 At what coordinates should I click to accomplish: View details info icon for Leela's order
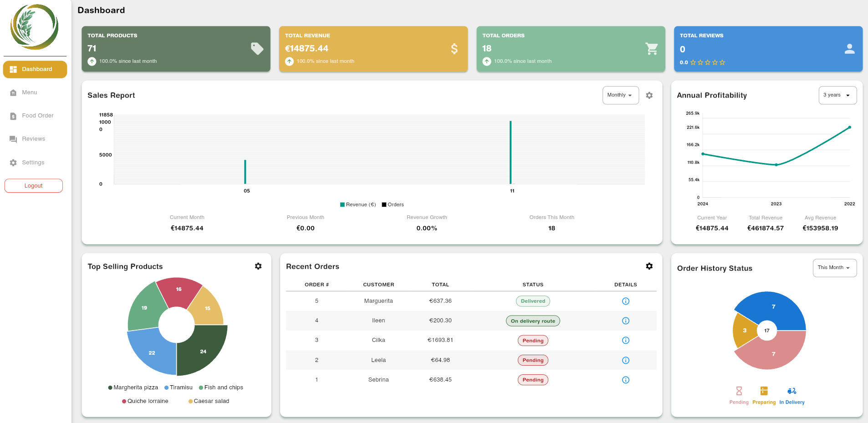click(x=626, y=360)
